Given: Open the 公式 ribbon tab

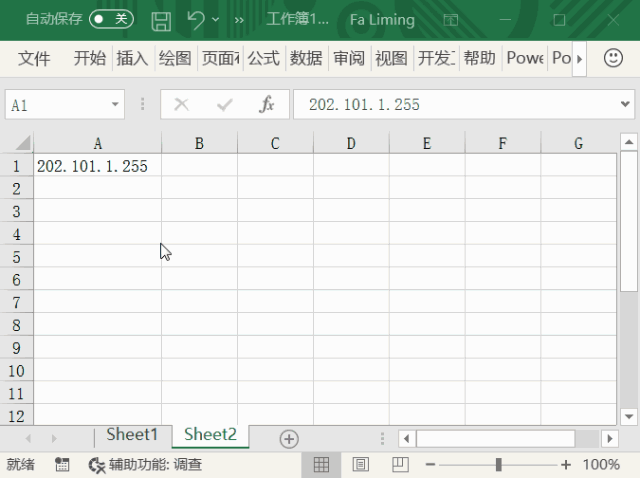Looking at the screenshot, I should coord(264,58).
